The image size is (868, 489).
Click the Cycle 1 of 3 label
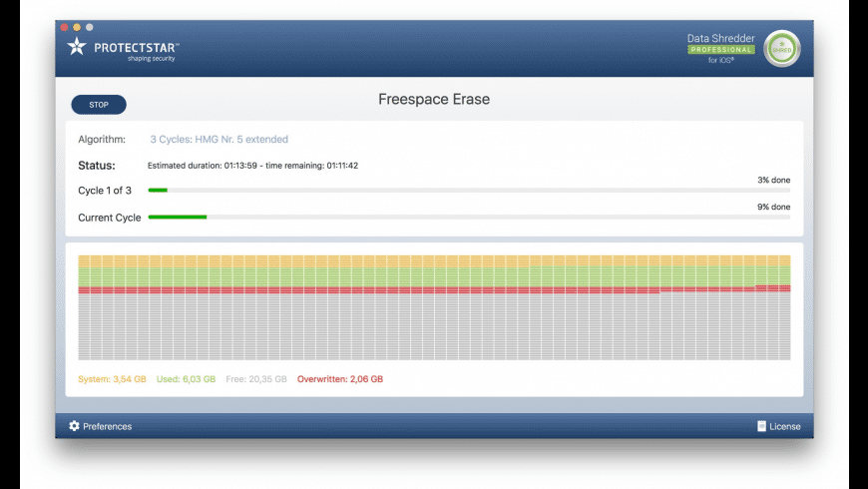pos(105,191)
